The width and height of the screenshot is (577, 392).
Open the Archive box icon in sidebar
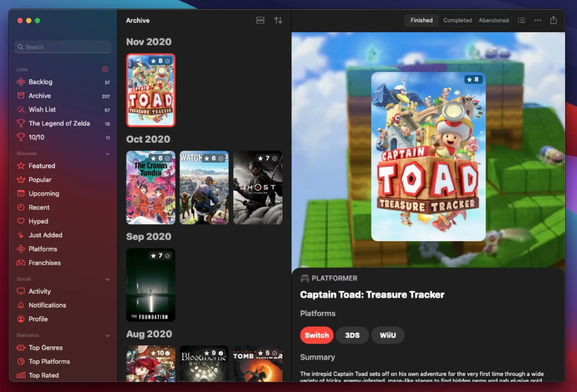click(21, 96)
